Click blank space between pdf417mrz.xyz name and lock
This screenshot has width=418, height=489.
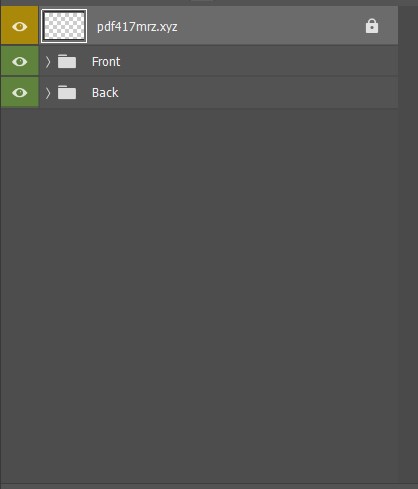click(270, 26)
